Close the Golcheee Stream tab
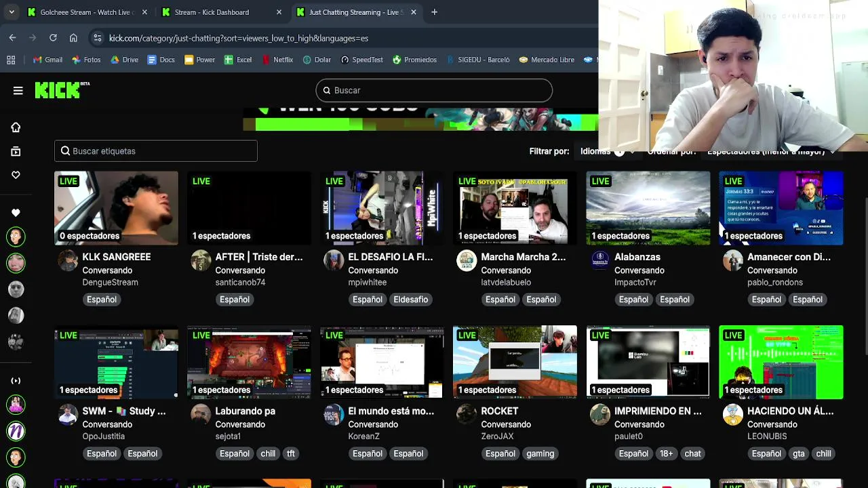This screenshot has height=488, width=868. 144,12
